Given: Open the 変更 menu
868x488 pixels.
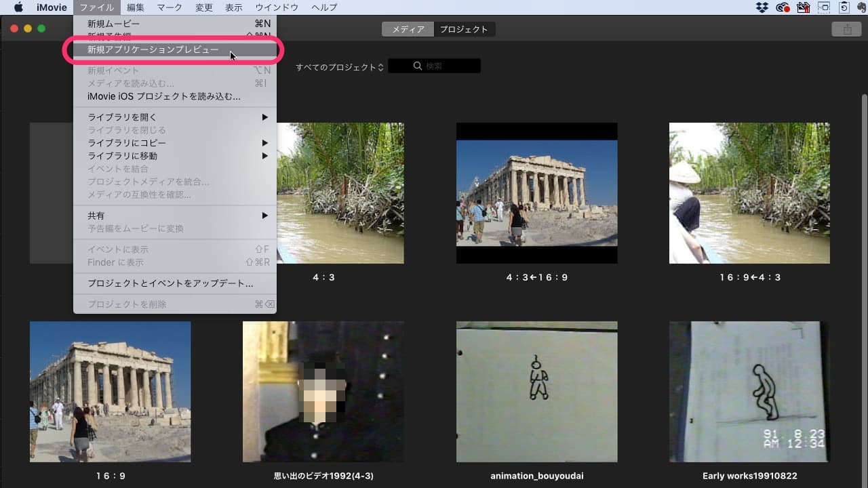Looking at the screenshot, I should point(204,7).
